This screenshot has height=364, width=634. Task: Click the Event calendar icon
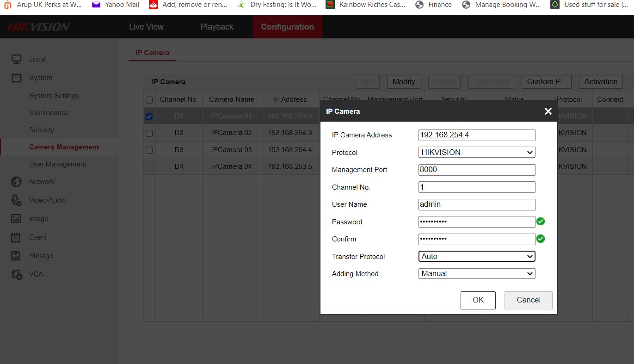(x=16, y=237)
